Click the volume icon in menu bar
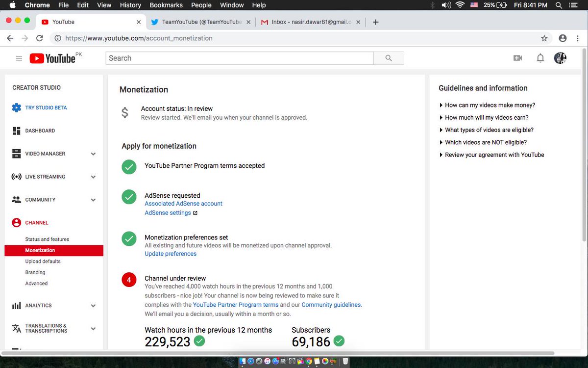Viewport: 588px width, 368px height. [x=446, y=5]
